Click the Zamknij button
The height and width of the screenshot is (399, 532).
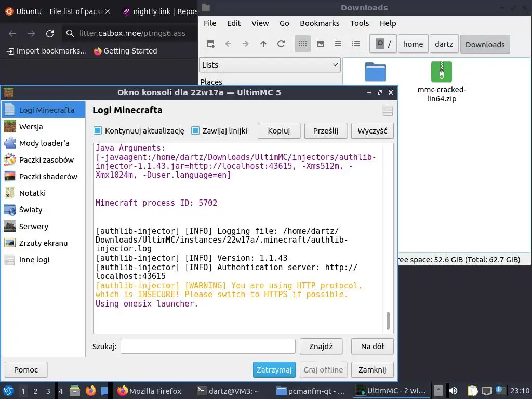[372, 370]
